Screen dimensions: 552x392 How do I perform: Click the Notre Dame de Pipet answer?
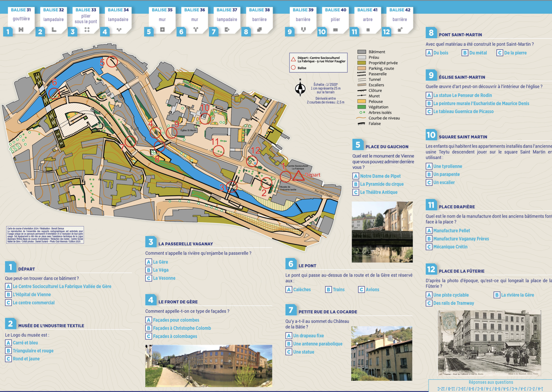(x=380, y=176)
